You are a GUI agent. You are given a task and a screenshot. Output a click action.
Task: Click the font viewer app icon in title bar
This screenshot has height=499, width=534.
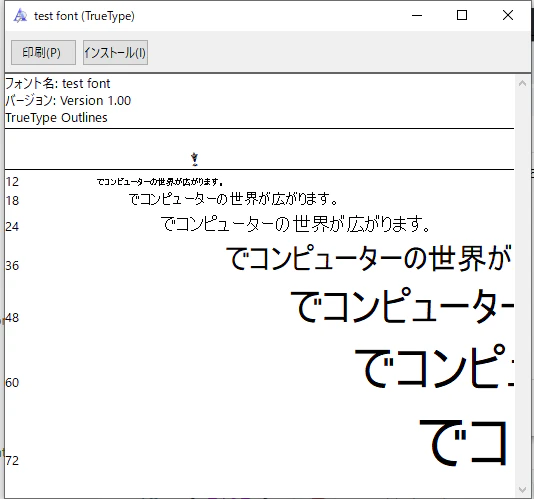[x=20, y=16]
